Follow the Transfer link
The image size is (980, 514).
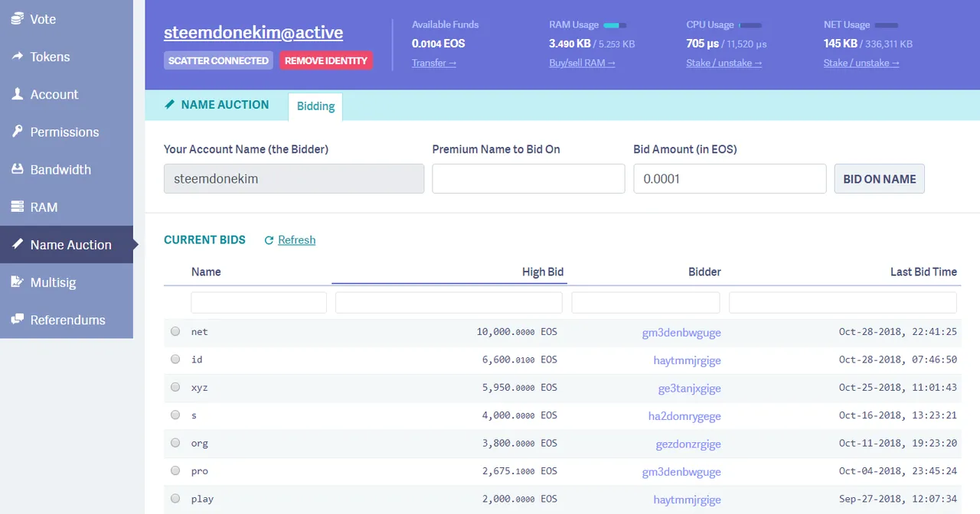434,63
